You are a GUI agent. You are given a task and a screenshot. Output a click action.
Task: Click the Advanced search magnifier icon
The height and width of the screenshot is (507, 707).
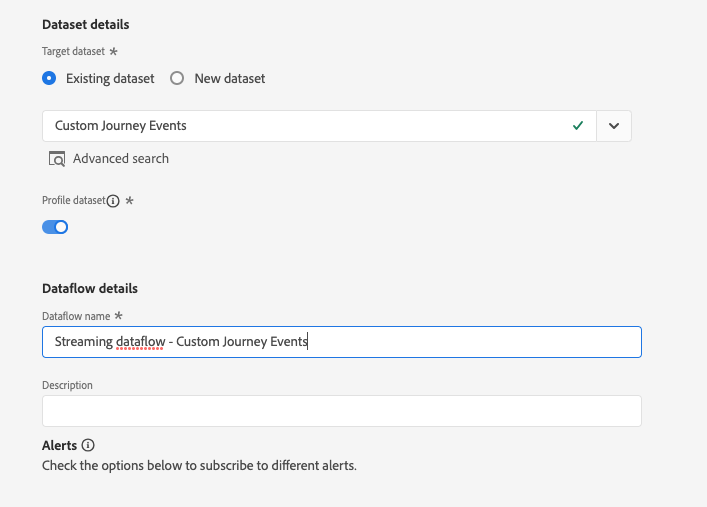(x=57, y=159)
